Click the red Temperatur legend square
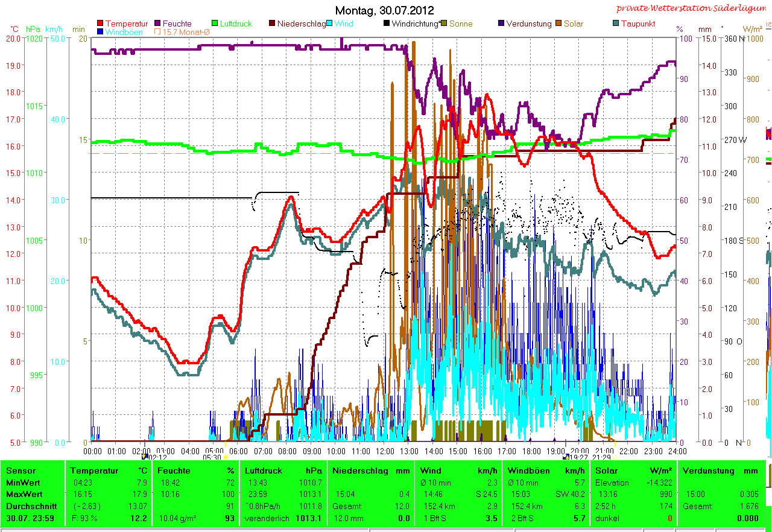 pos(100,24)
